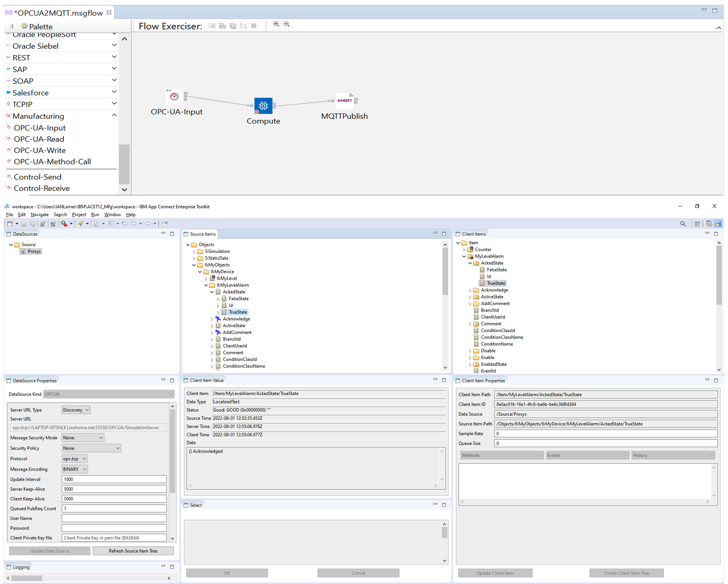Collapse the 6:MyLevelAlarm tree node

(206, 285)
